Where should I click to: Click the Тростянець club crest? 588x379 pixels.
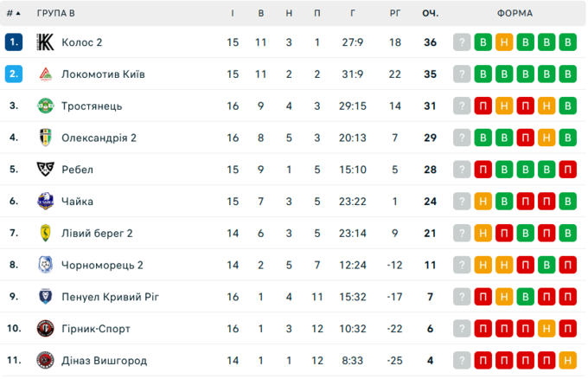pyautogui.click(x=46, y=106)
